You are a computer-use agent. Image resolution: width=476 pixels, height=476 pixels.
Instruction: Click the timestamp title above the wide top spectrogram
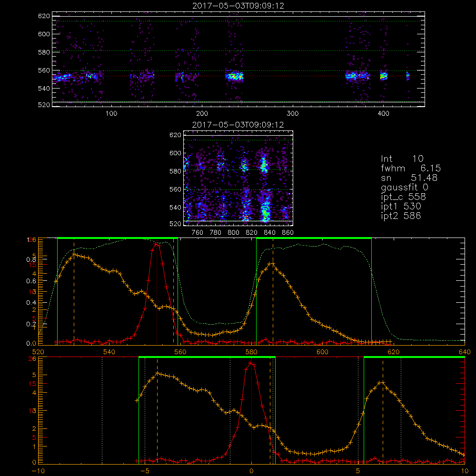tap(238, 6)
